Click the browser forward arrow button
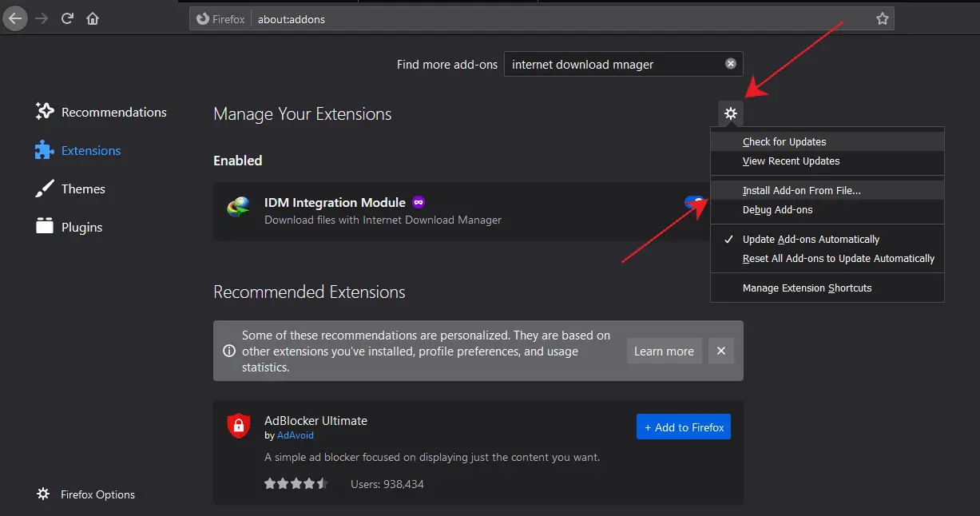Screen dimensions: 980x516 (42, 18)
